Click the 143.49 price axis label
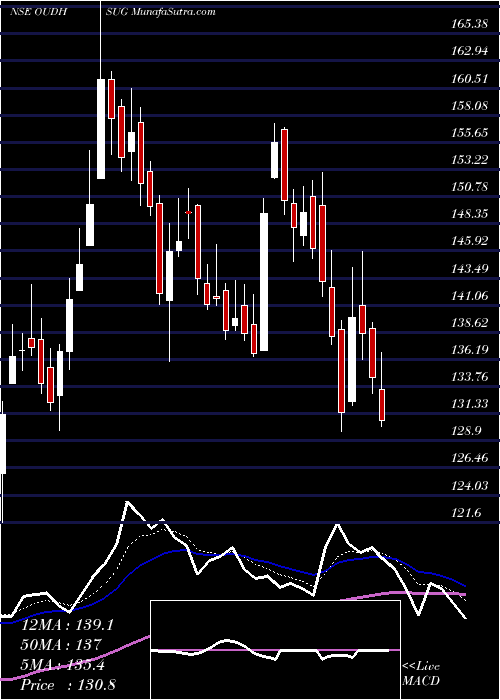Viewport: 500px width, 700px height. pyautogui.click(x=469, y=268)
